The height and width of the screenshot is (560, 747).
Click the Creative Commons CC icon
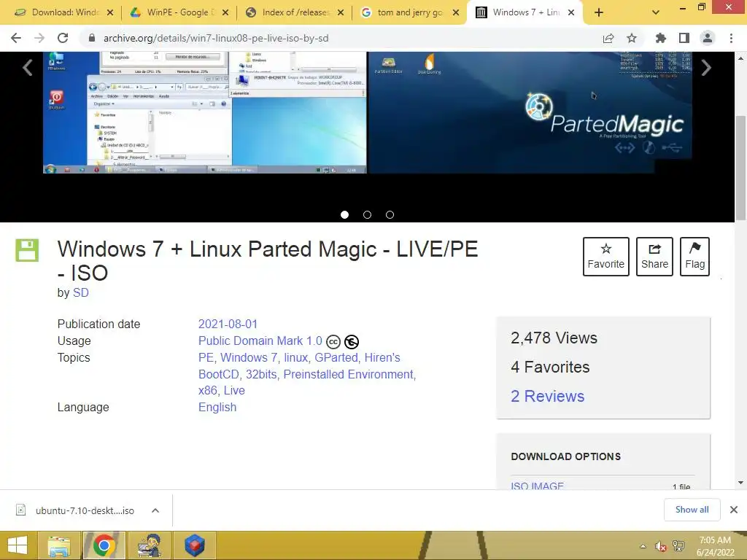click(x=333, y=342)
